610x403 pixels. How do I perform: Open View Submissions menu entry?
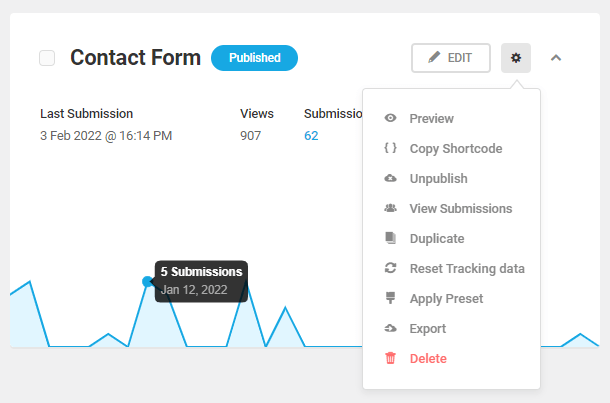tap(461, 209)
